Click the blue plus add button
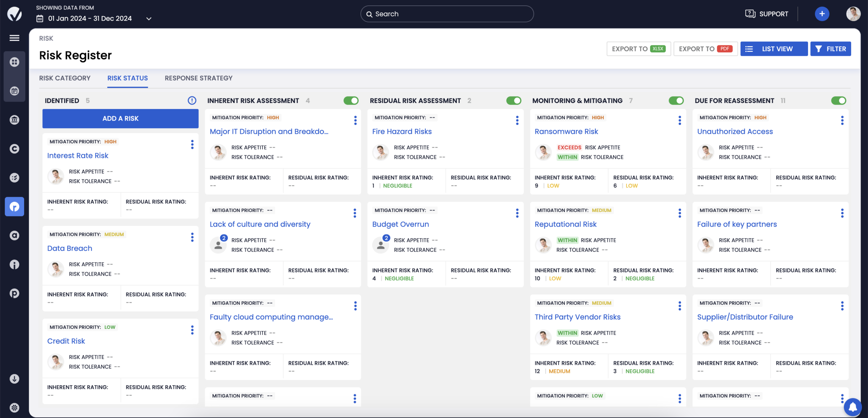Screen dimensions: 868x418 [x=822, y=14]
